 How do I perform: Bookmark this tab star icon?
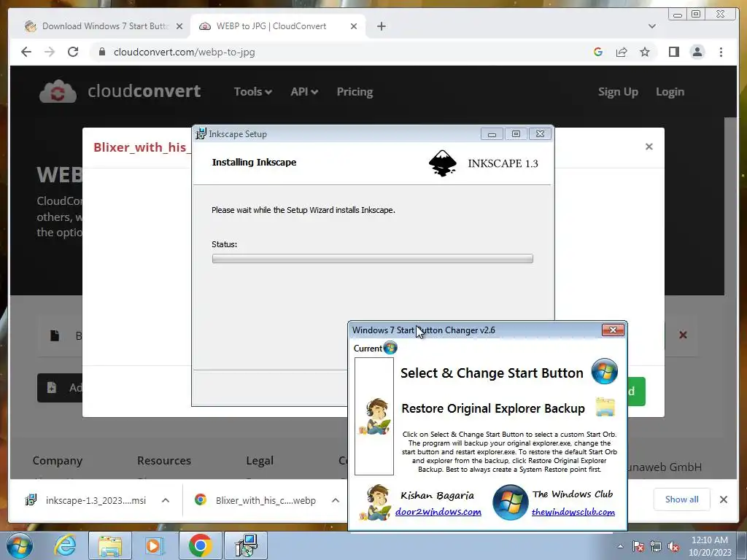(645, 52)
